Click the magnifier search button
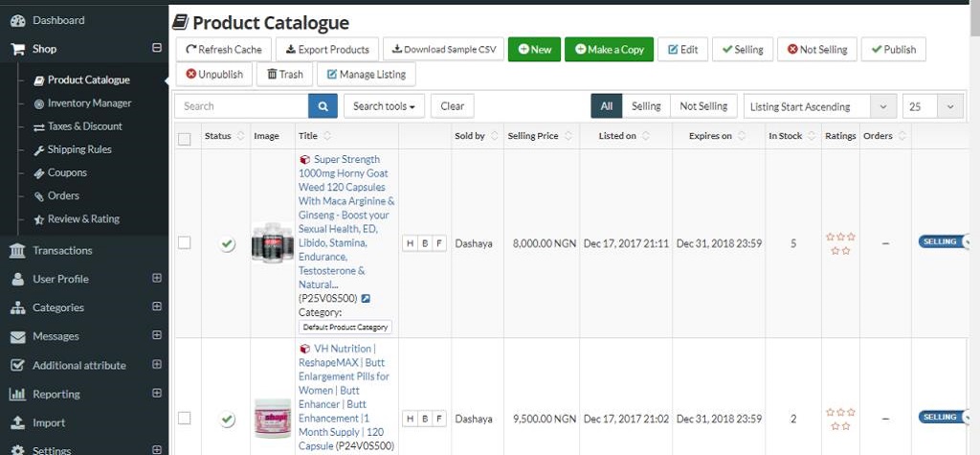980x455 pixels. 323,106
